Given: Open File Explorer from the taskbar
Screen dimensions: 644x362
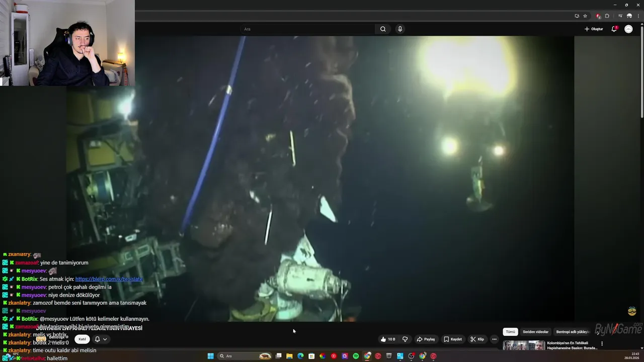Looking at the screenshot, I should click(x=289, y=356).
